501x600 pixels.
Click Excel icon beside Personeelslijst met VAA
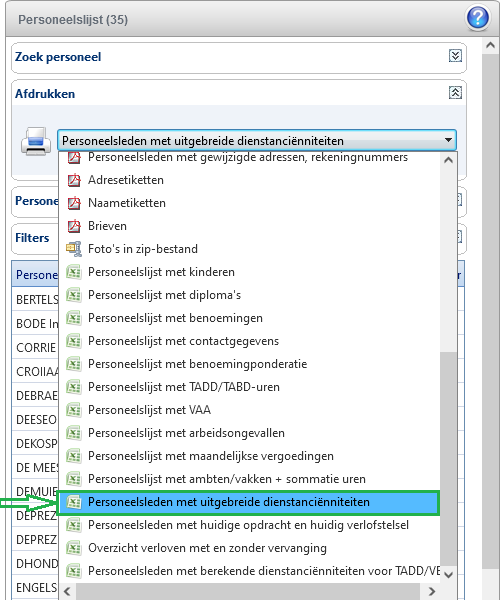(73, 410)
